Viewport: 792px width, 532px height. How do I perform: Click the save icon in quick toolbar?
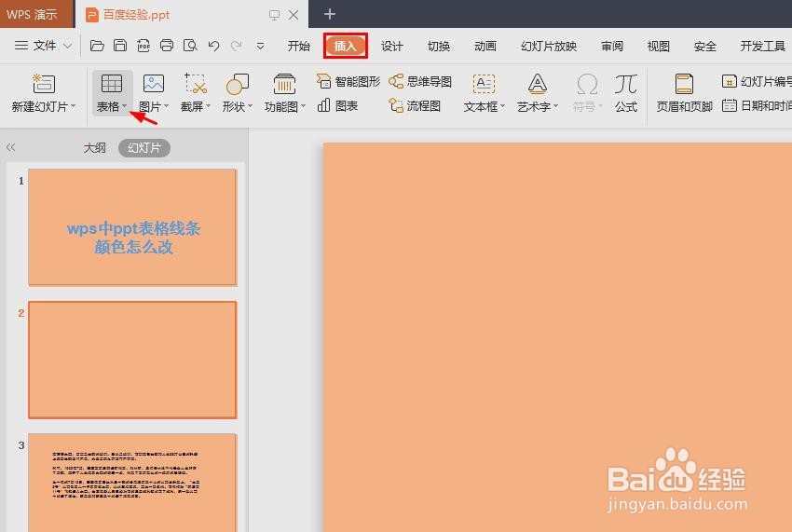click(x=119, y=46)
